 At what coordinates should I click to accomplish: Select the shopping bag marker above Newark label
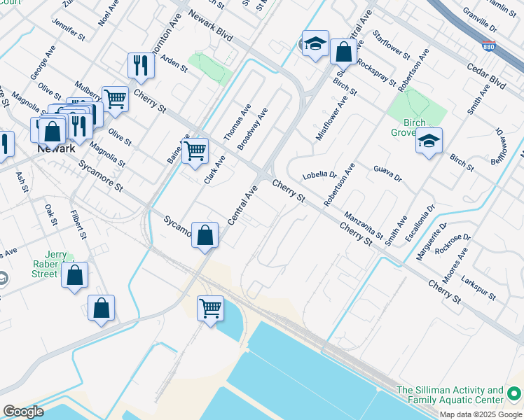point(53,132)
